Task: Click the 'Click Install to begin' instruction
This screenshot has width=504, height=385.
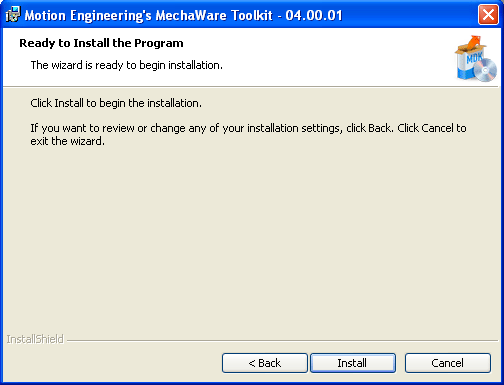Action: pos(116,103)
